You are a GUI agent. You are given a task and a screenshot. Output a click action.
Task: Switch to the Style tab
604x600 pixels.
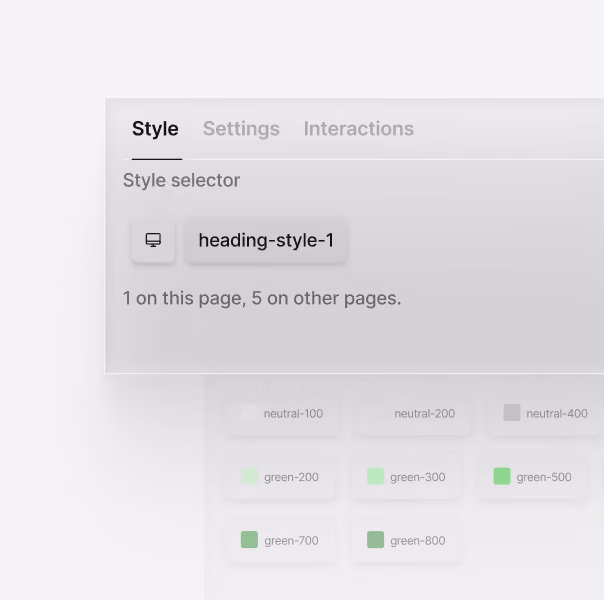pos(155,129)
